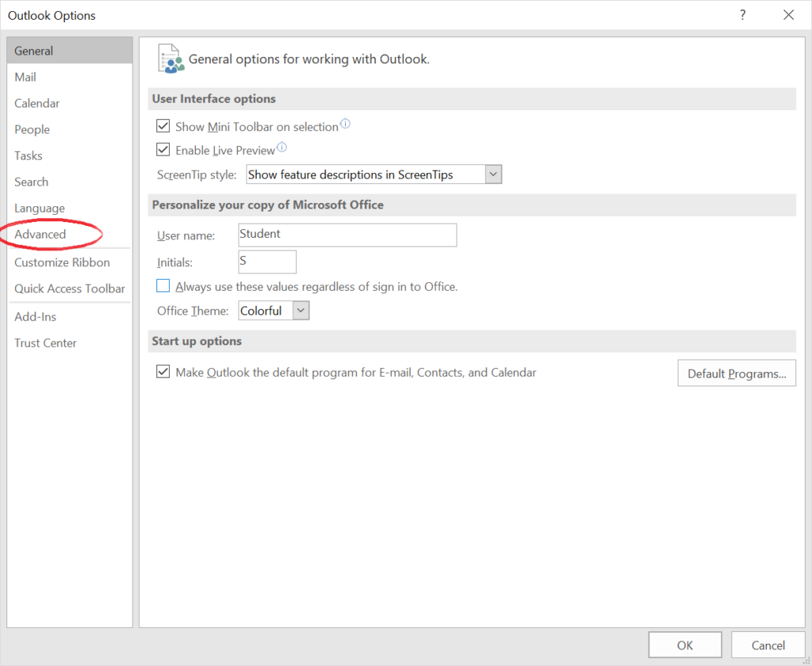Click the Help question mark icon
The height and width of the screenshot is (666, 812).
[x=742, y=15]
